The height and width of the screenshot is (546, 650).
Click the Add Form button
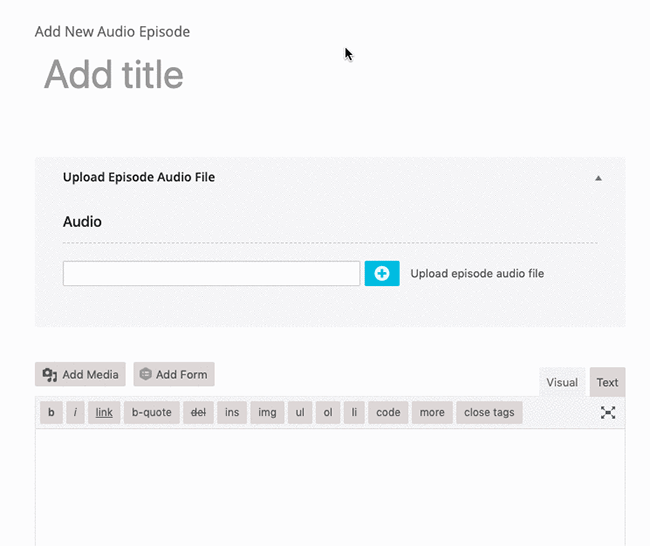pos(174,374)
